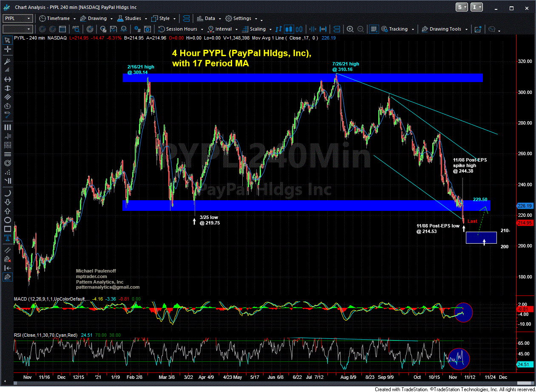The width and height of the screenshot is (536, 392).
Task: Open the Studies menu
Action: point(129,18)
